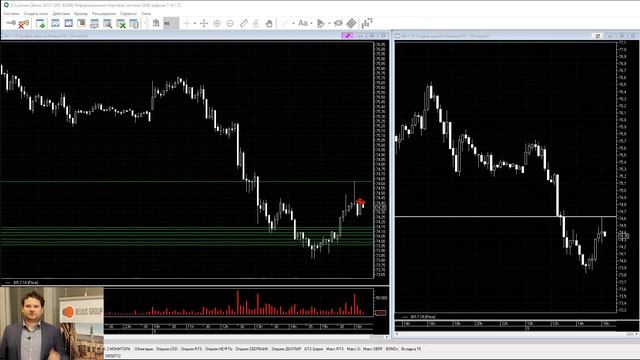Switch to the Опцион НЕФТЬ tab
The width and height of the screenshot is (640, 360).
click(x=218, y=349)
